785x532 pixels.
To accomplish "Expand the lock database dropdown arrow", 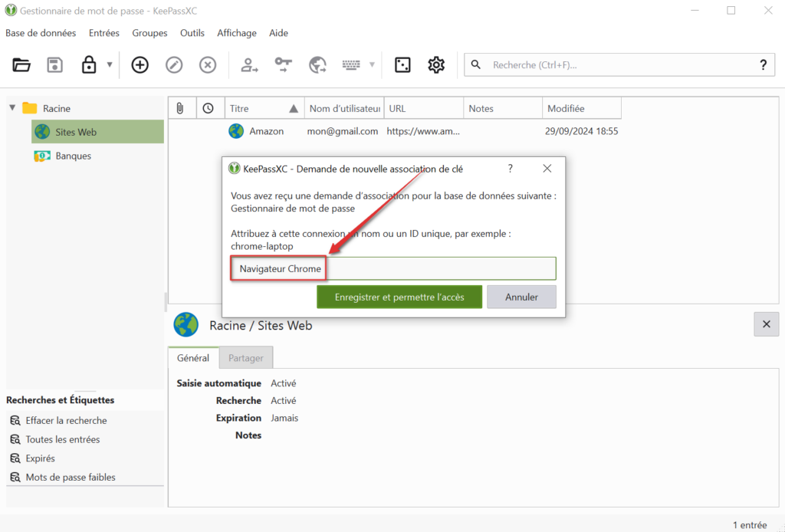I will click(x=110, y=65).
